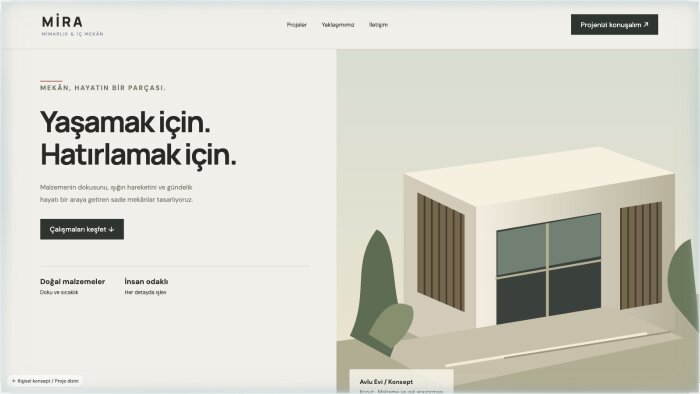Click the 'MİMARLIK & İÇ MEKÂN' subtitle
Image resolution: width=700 pixels, height=394 pixels.
[x=72, y=34]
